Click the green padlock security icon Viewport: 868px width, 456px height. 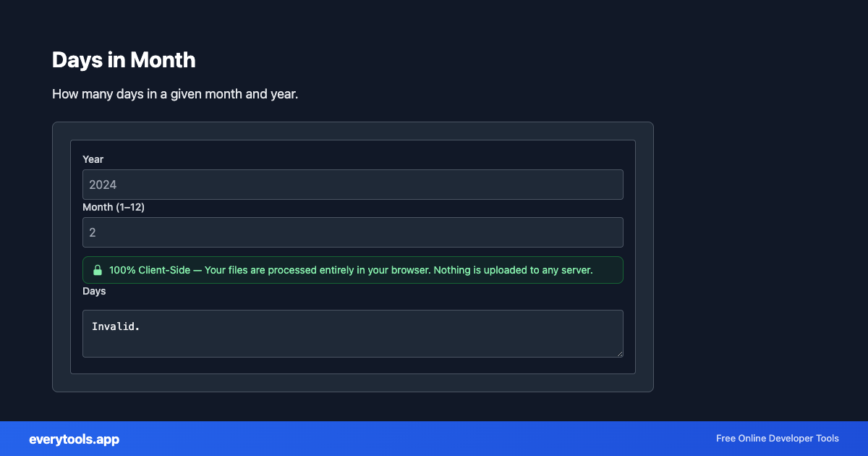coord(98,270)
